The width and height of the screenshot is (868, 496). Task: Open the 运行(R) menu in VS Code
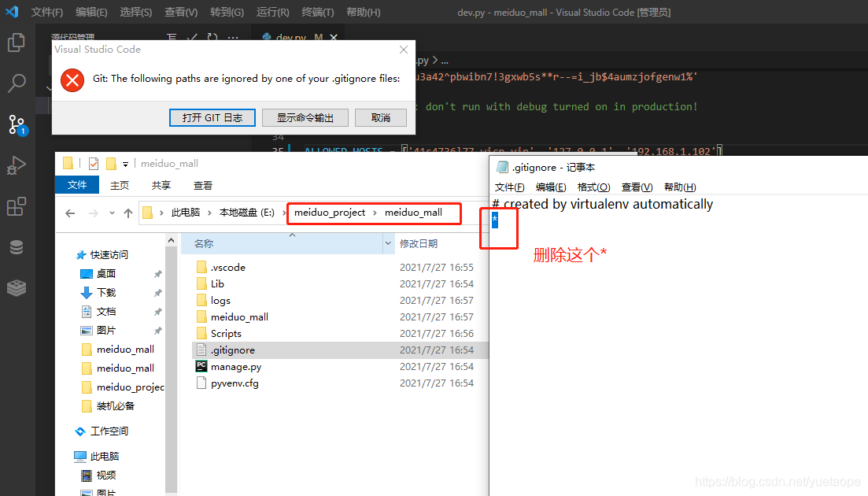272,12
